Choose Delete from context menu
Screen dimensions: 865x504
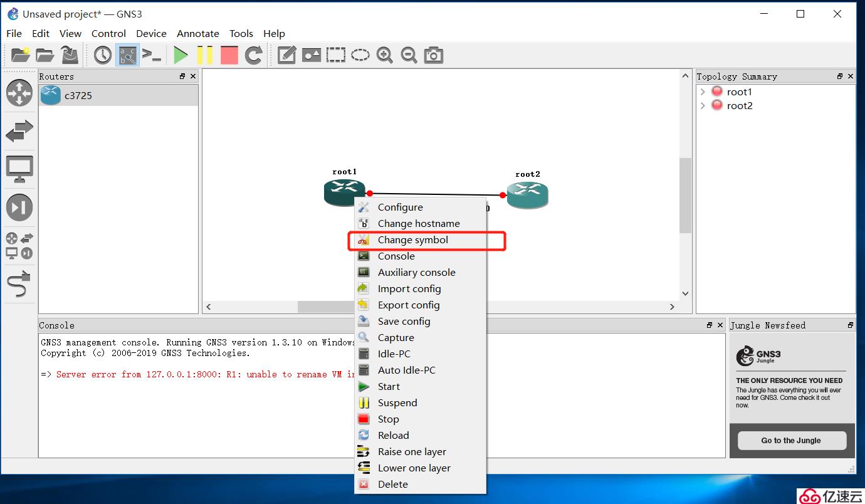pos(421,484)
